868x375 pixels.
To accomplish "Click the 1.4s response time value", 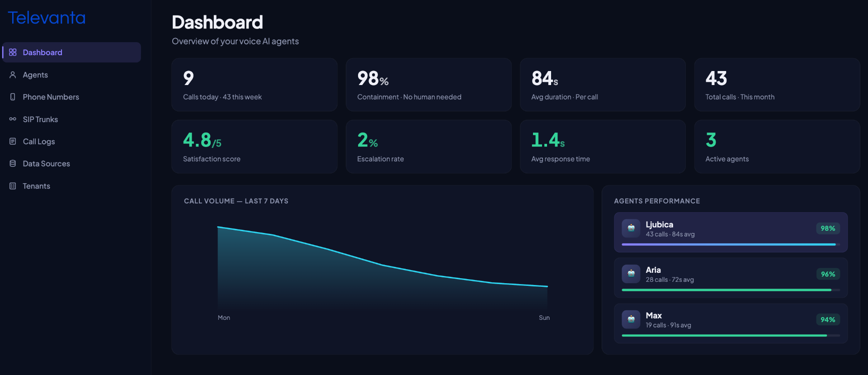I will tap(548, 140).
